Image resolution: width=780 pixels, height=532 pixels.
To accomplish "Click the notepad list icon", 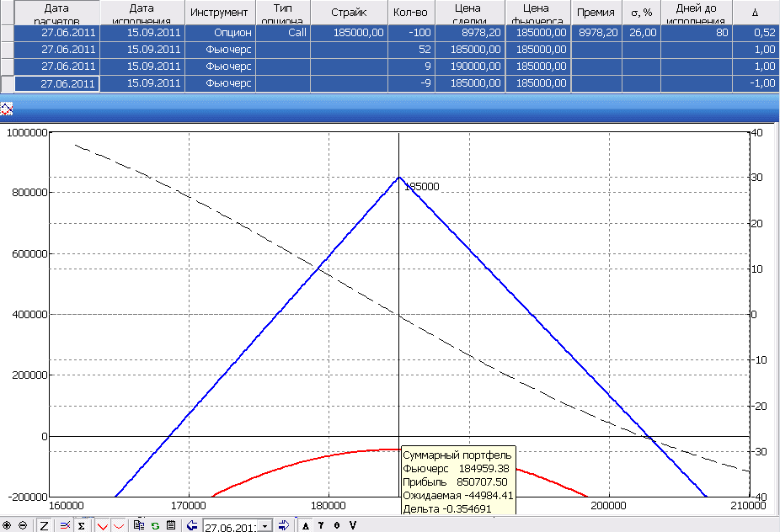I will tap(170, 525).
